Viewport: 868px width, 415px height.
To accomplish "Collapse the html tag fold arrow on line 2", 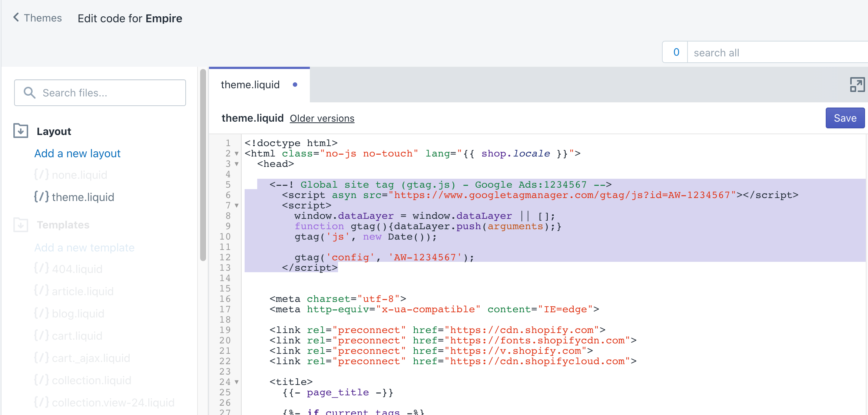I will pos(236,154).
